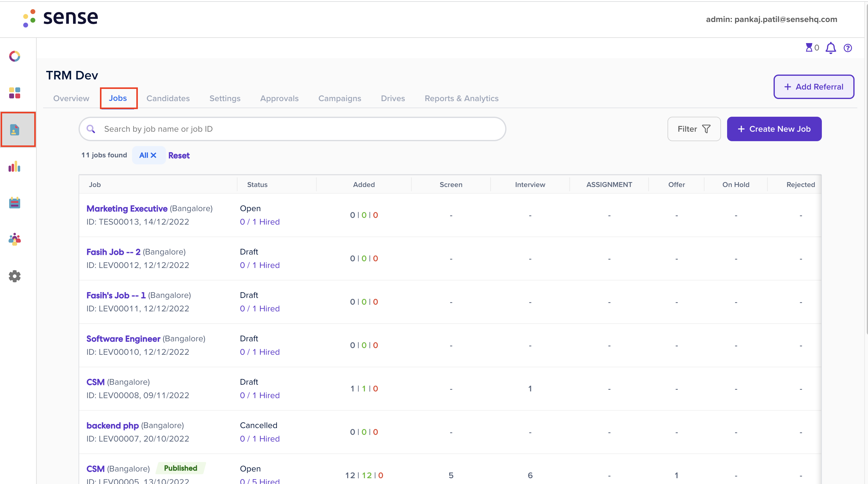
Task: Click the Create New Job button
Action: click(774, 129)
